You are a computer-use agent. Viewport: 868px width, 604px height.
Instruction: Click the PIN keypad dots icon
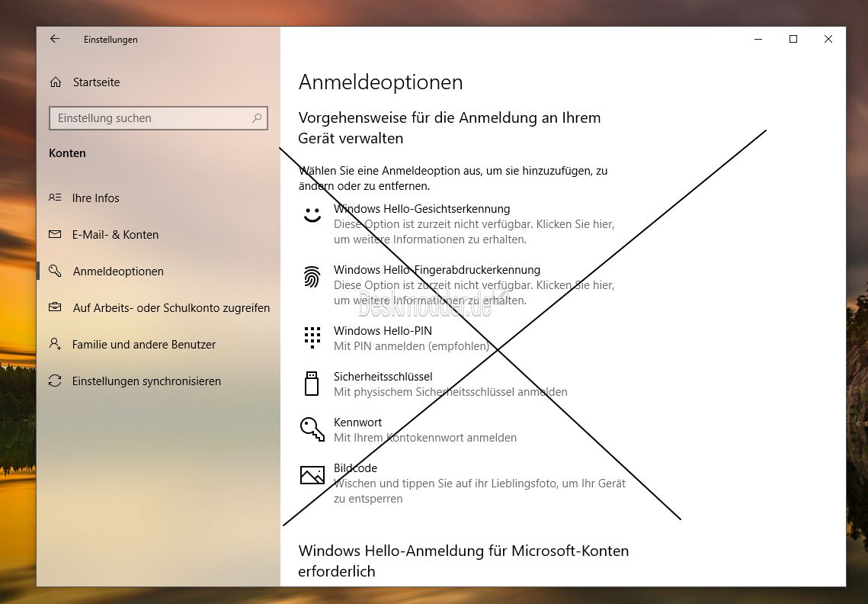coord(312,338)
